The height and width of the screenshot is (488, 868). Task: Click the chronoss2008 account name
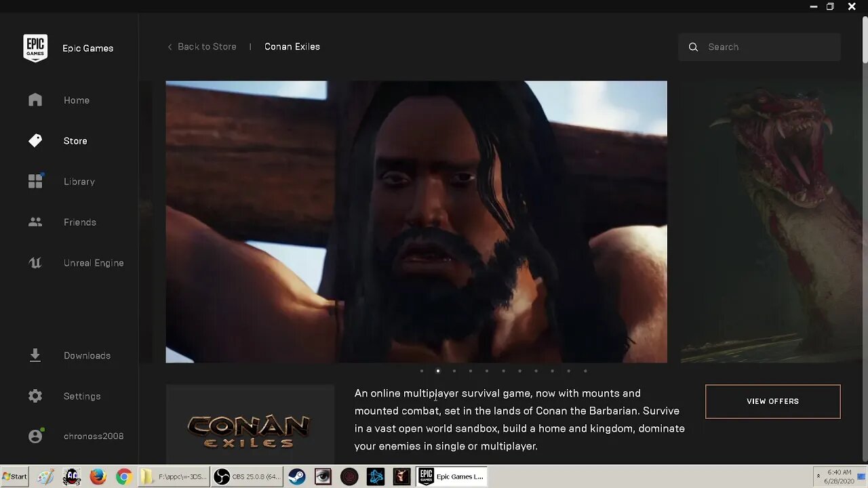[x=94, y=436]
